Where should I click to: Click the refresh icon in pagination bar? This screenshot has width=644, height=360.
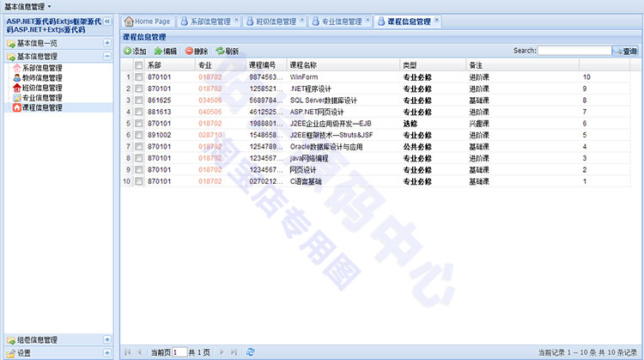pyautogui.click(x=250, y=351)
